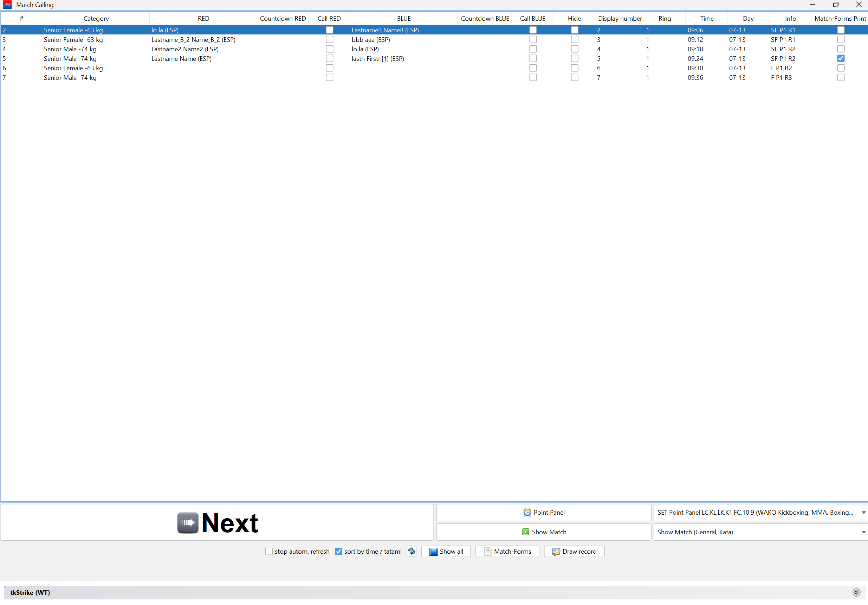Viewport: 868px width, 605px height.
Task: Check Call BLUE for match 6
Action: tap(533, 68)
